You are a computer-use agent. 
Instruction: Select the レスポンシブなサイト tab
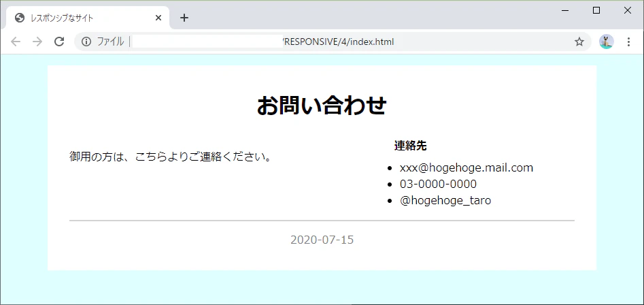[88, 18]
